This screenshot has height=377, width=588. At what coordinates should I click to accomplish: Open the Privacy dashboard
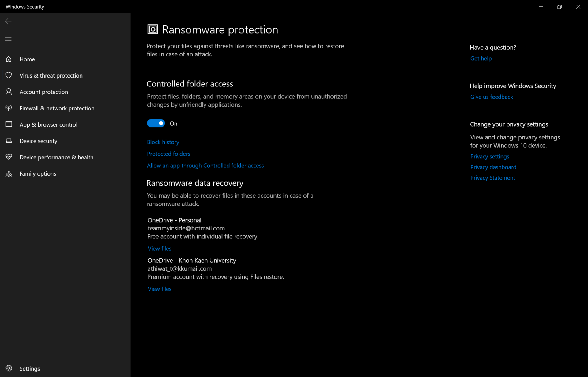tap(493, 167)
